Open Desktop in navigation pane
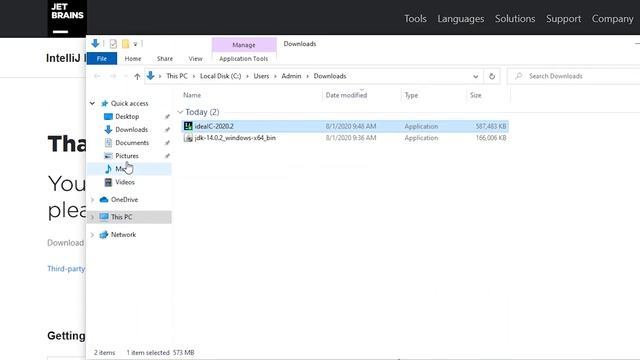 click(127, 116)
